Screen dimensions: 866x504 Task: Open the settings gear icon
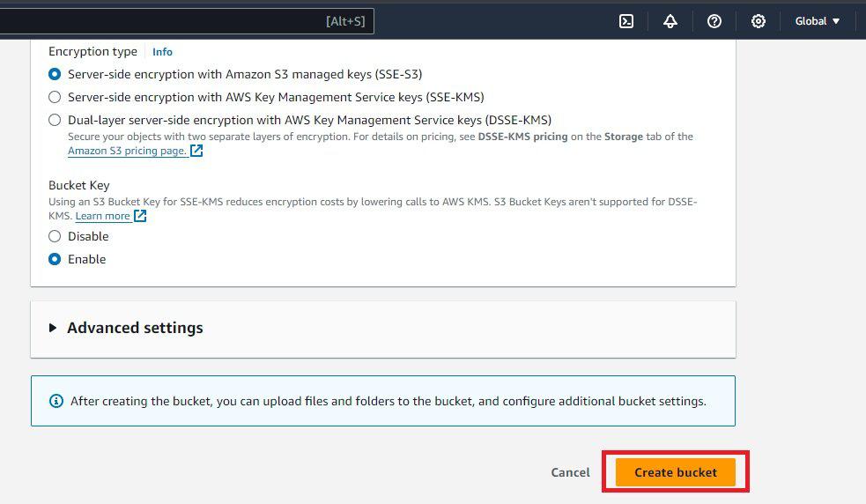[x=759, y=21]
